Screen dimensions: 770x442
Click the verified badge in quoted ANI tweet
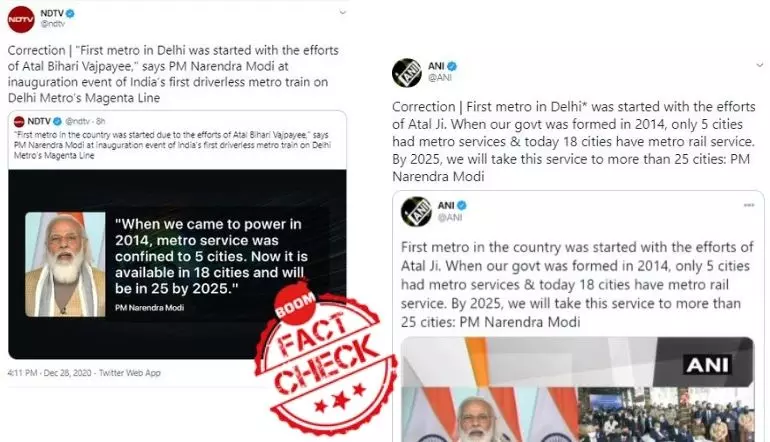[462, 205]
